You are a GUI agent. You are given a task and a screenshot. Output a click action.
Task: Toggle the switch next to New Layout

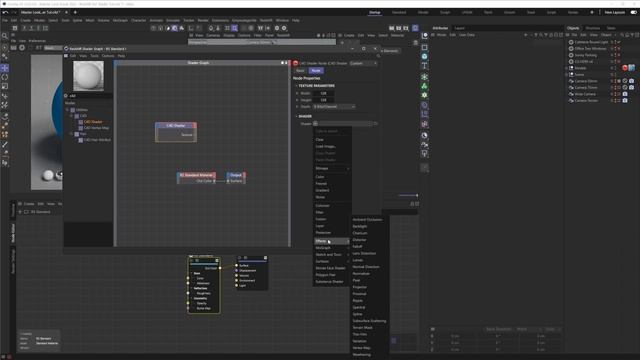tap(633, 12)
